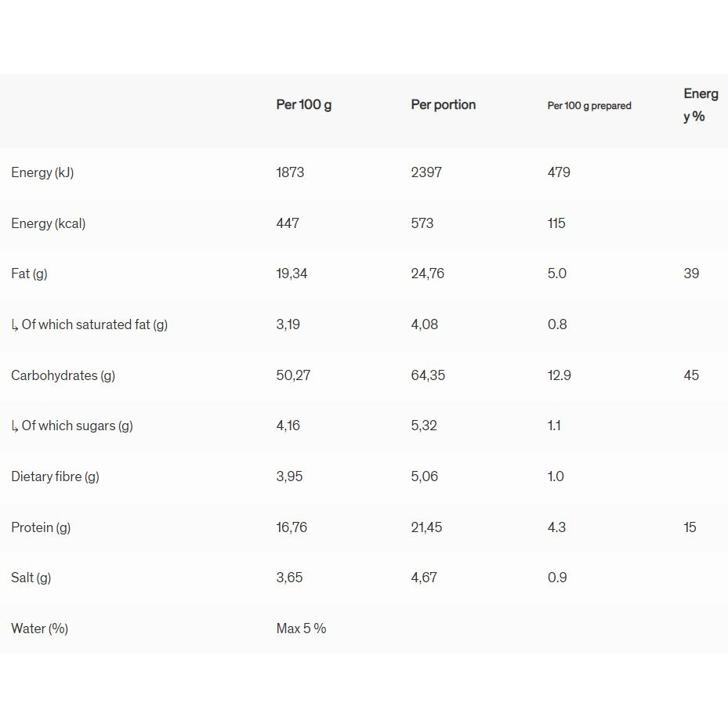Select the 'Energy %' column header
Viewport: 728px width, 728px height.
click(700, 105)
